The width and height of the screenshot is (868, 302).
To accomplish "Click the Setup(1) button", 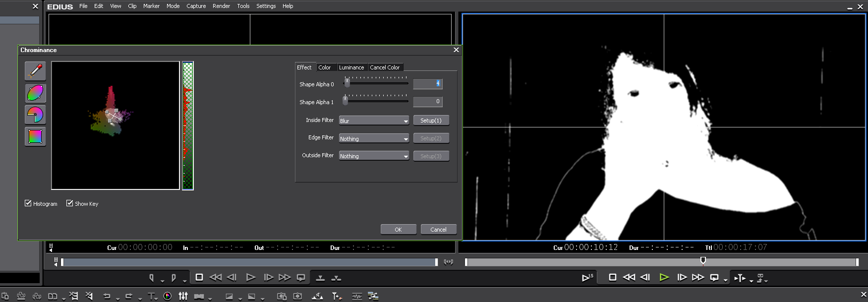I will click(x=431, y=121).
